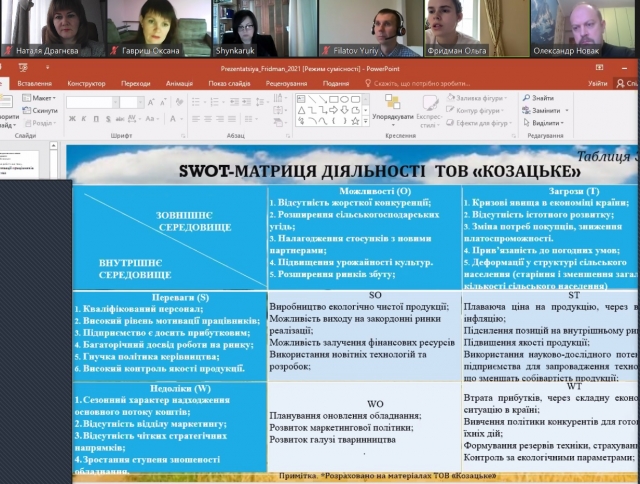
Task: Open the Конструктор ribbon tab
Action: point(87,84)
